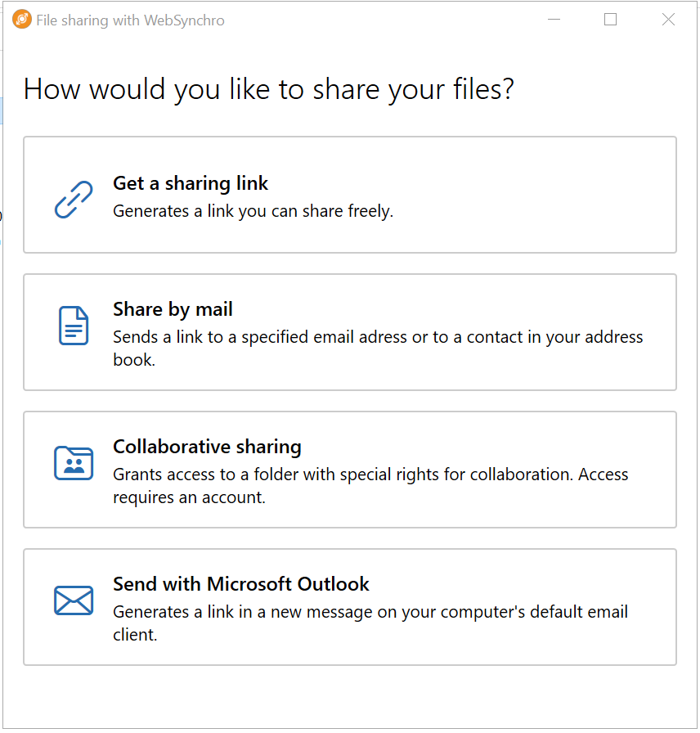This screenshot has height=733, width=700.
Task: Click the orange WebSynchro app icon
Action: point(21,20)
